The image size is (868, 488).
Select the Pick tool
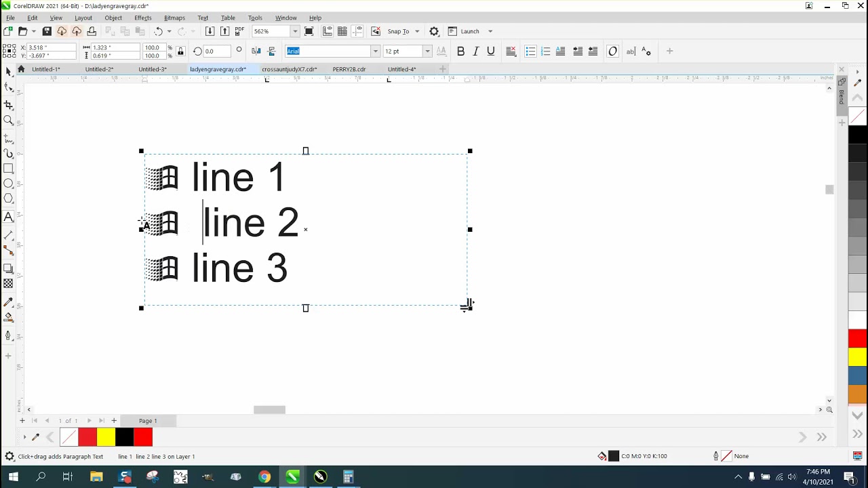(x=8, y=73)
